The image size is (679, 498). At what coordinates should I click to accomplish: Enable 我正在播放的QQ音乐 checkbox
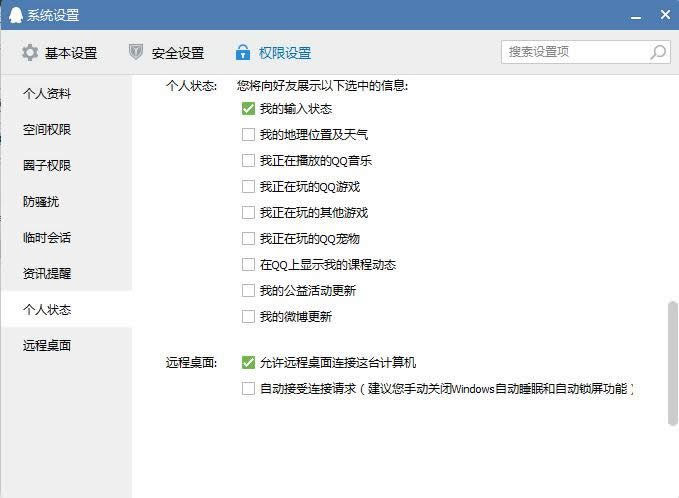click(248, 161)
